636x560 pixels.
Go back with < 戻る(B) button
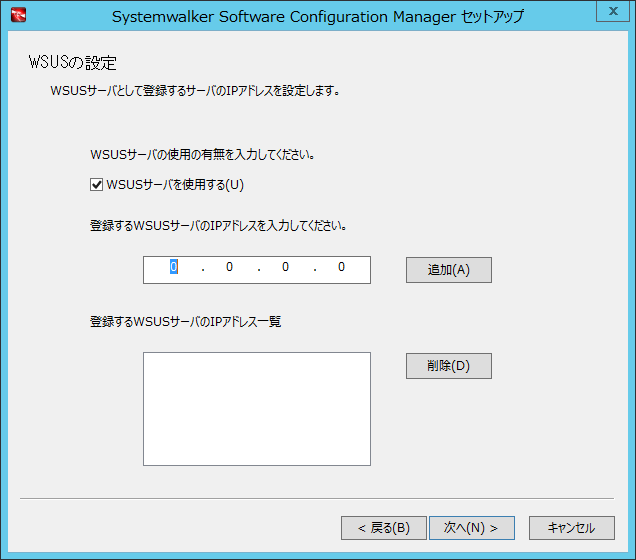(x=384, y=528)
